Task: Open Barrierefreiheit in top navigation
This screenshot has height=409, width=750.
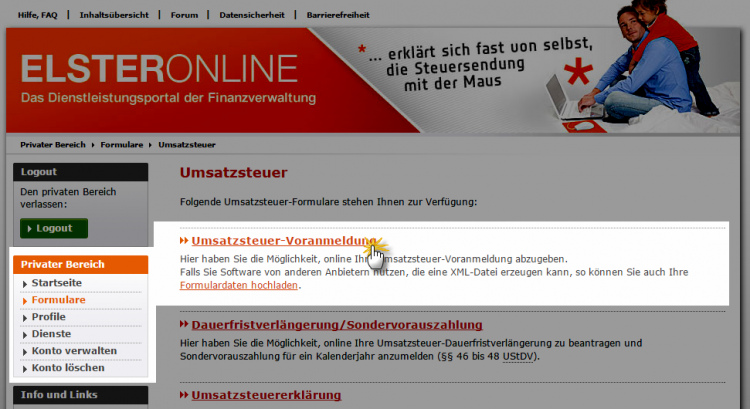Action: pos(340,15)
